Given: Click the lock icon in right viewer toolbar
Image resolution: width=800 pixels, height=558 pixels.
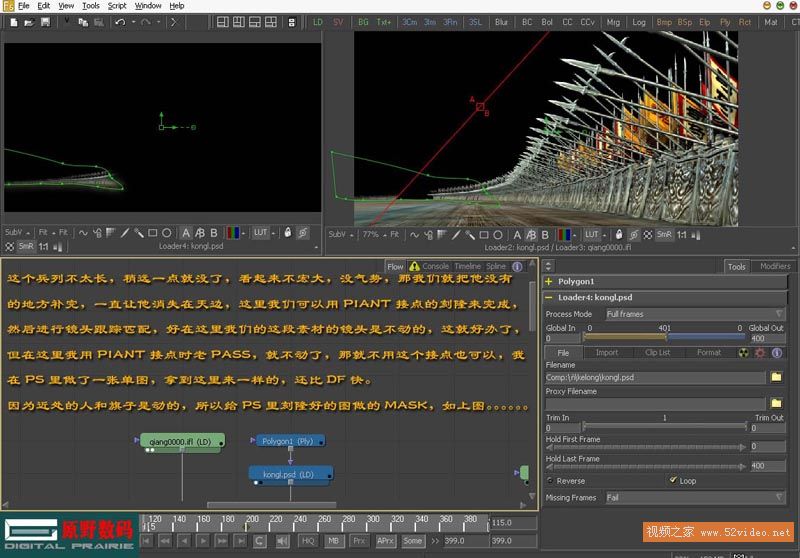Looking at the screenshot, I should 619,234.
